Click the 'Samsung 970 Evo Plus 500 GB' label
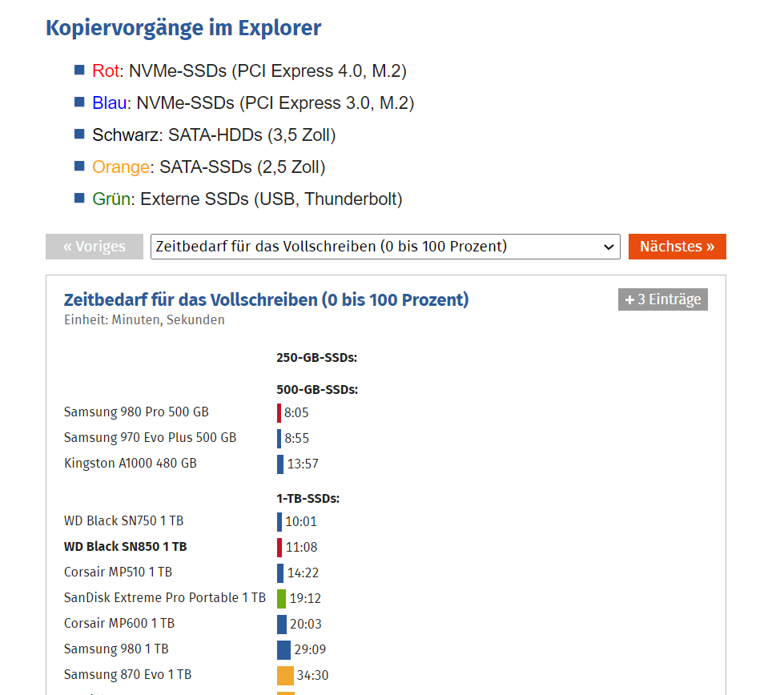 coord(150,437)
